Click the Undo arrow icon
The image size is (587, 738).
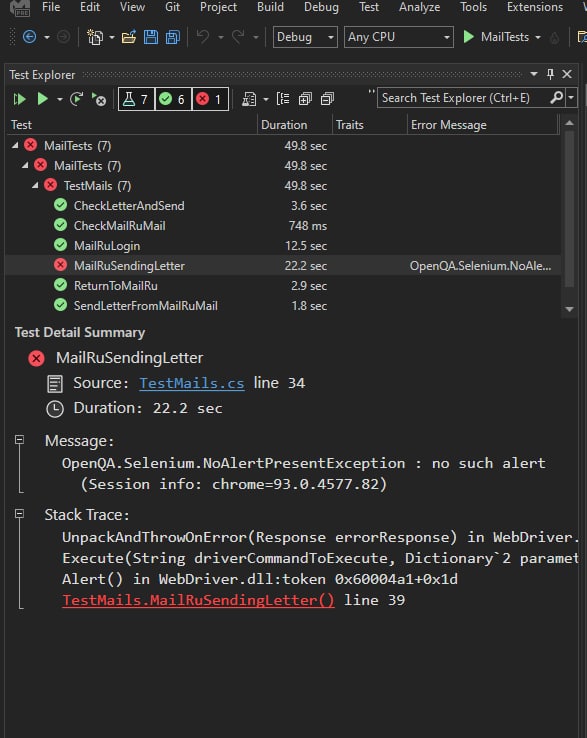coord(203,36)
